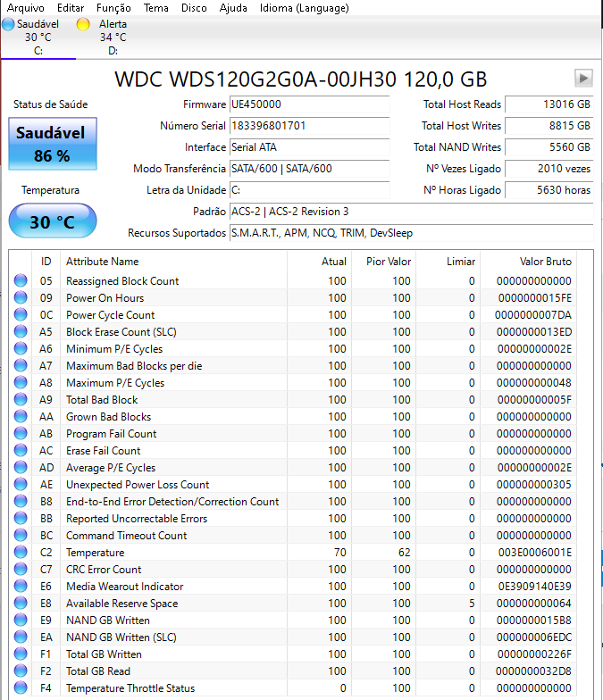Select the 'Temperature Throttle Status' attribute text
This screenshot has height=700, width=603.
(x=130, y=688)
